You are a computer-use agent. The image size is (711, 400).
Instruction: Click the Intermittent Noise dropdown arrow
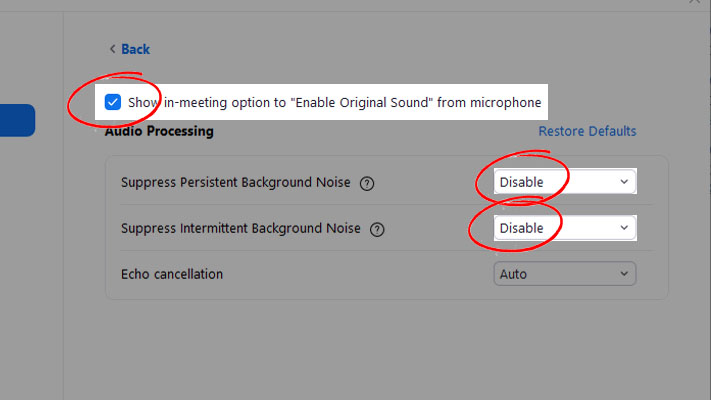point(624,228)
